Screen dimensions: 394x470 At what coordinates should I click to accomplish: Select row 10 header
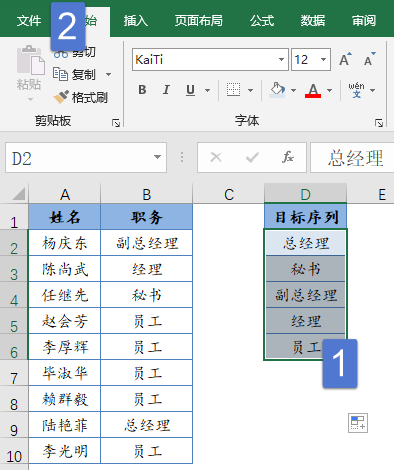coord(14,451)
